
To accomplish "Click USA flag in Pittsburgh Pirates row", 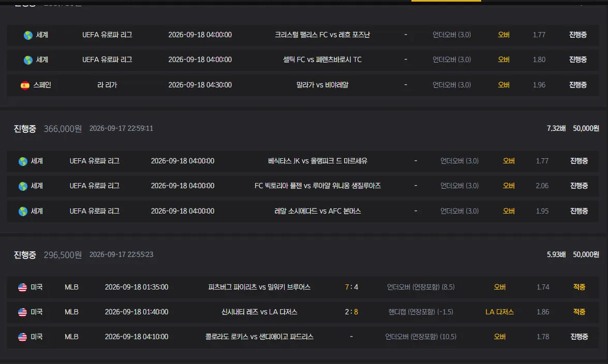I will click(x=22, y=287).
